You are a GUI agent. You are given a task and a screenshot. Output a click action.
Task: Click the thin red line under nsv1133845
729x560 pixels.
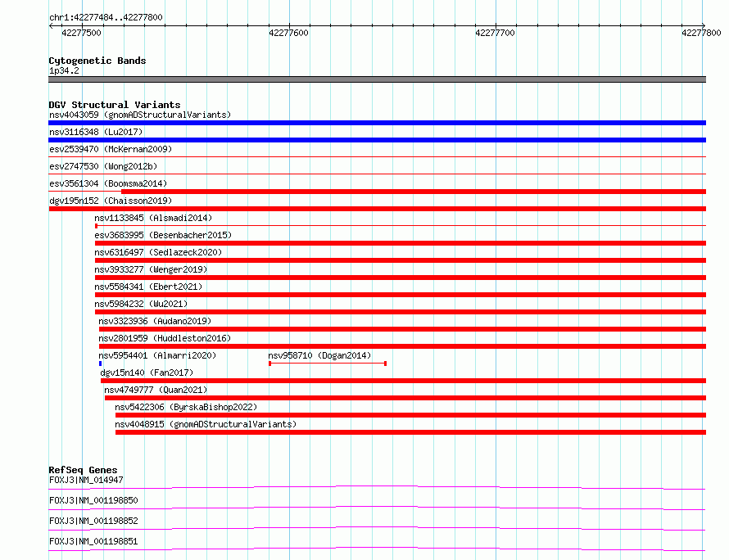pyautogui.click(x=401, y=226)
